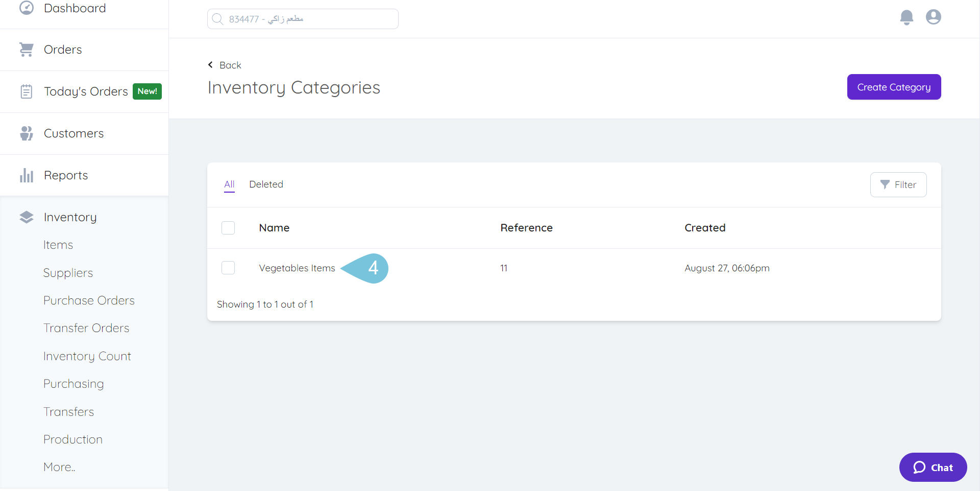The width and height of the screenshot is (980, 491).
Task: Select the Inventory layers icon
Action: [x=26, y=217]
